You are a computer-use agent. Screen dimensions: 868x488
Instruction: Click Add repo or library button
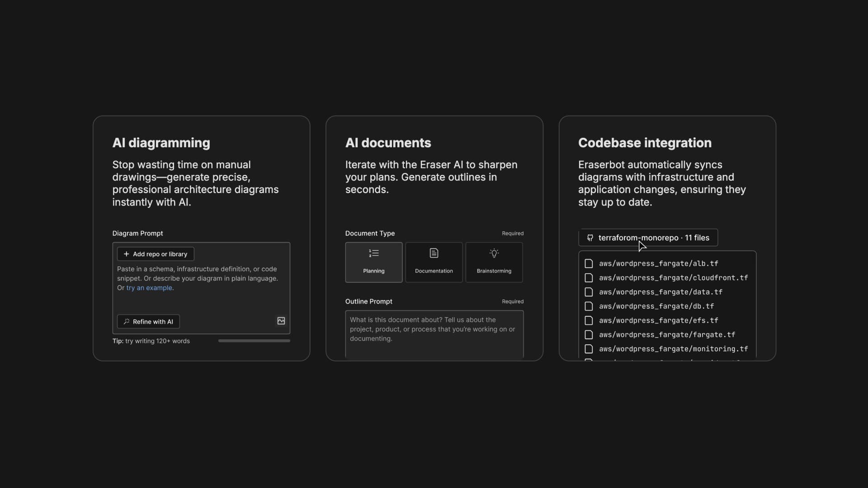pyautogui.click(x=156, y=254)
